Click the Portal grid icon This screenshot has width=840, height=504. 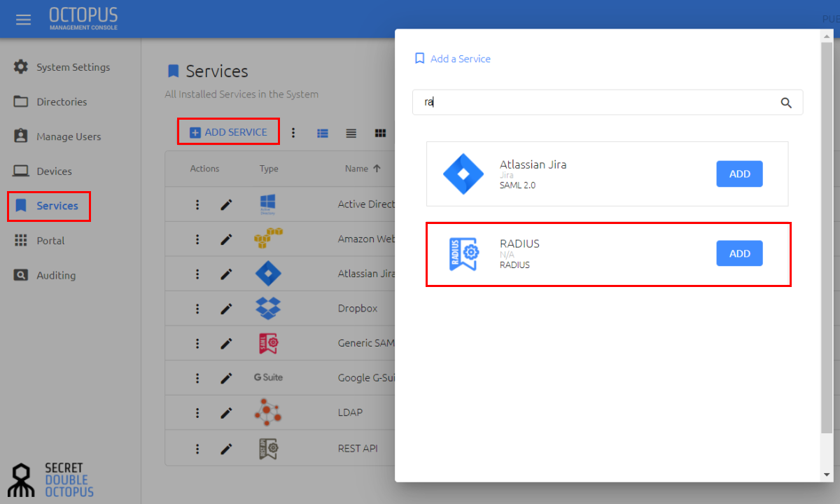(x=21, y=240)
